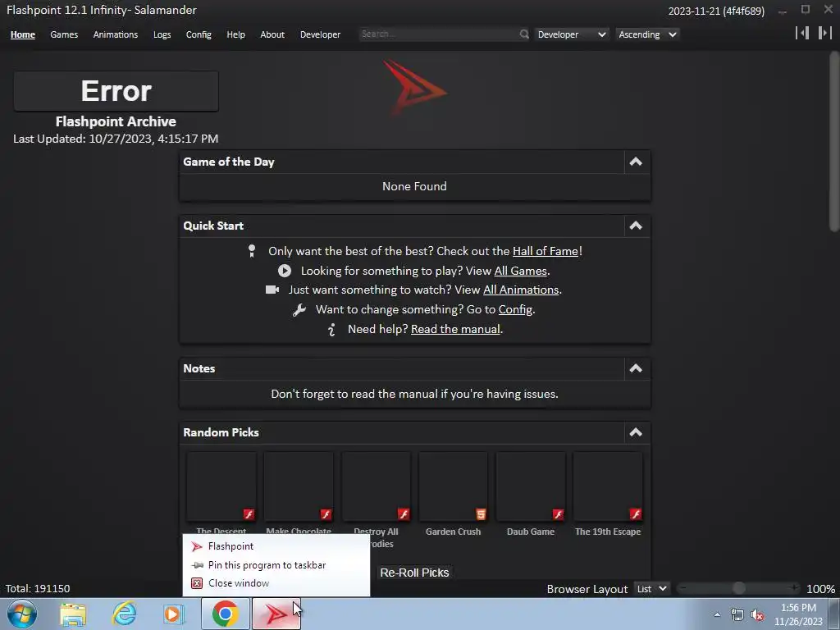Open the Config tab in navigation
840x630 pixels.
[199, 34]
